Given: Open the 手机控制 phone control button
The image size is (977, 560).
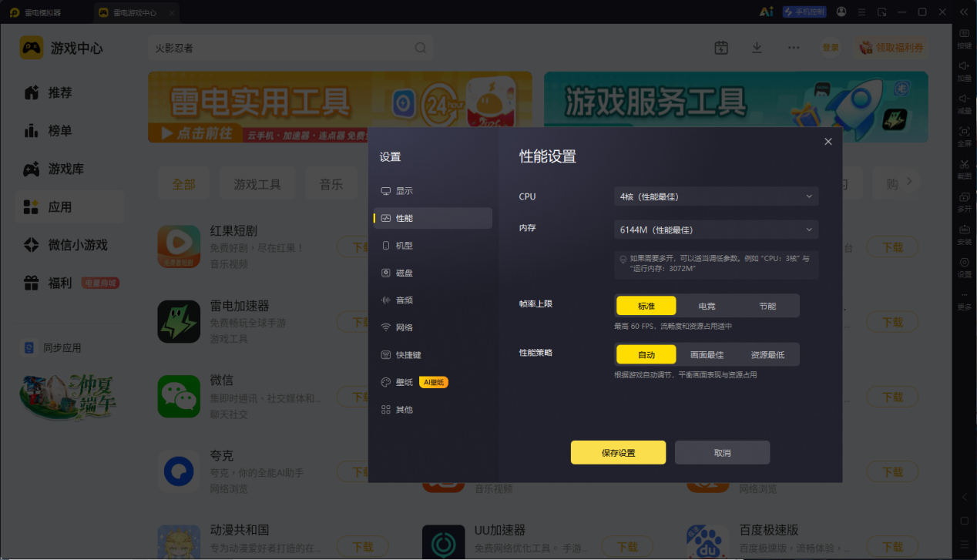Looking at the screenshot, I should click(804, 12).
